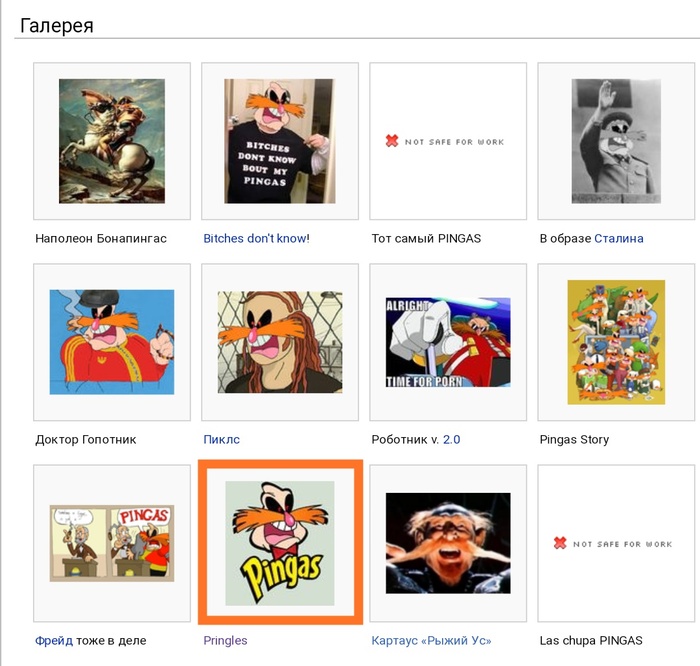Open the screaming moustached man photo

pos(447,543)
